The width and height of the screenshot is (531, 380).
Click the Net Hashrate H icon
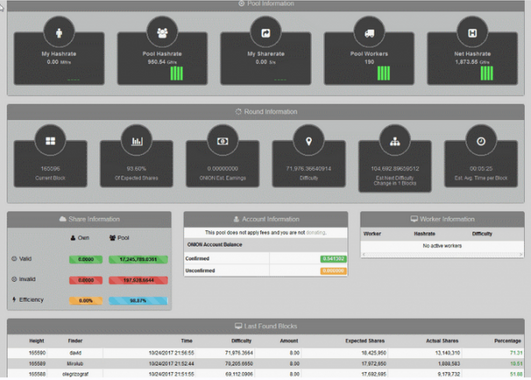[472, 33]
